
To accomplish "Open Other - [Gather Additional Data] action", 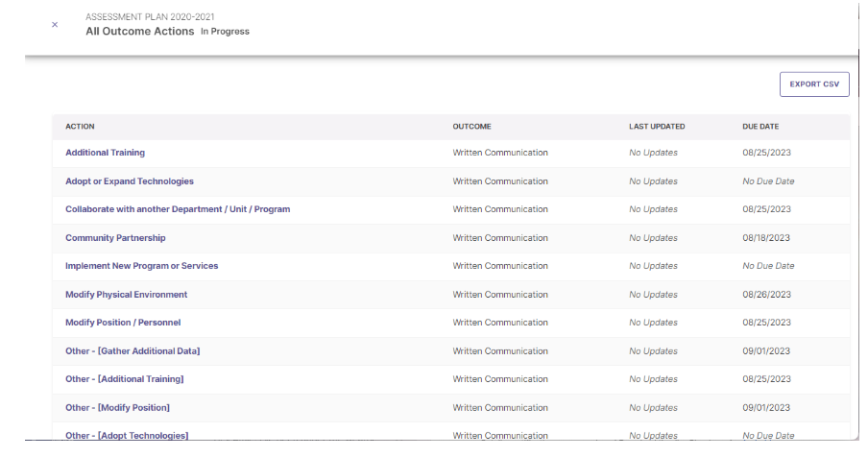I will click(133, 351).
